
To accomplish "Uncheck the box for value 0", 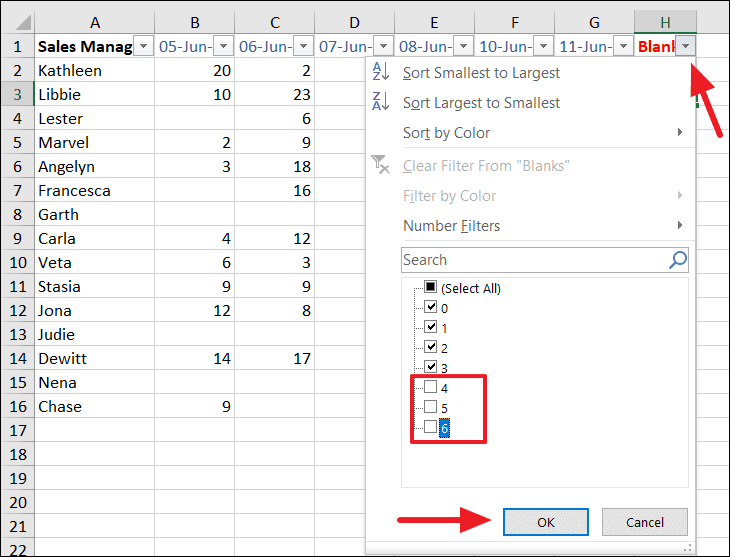I will (x=430, y=306).
